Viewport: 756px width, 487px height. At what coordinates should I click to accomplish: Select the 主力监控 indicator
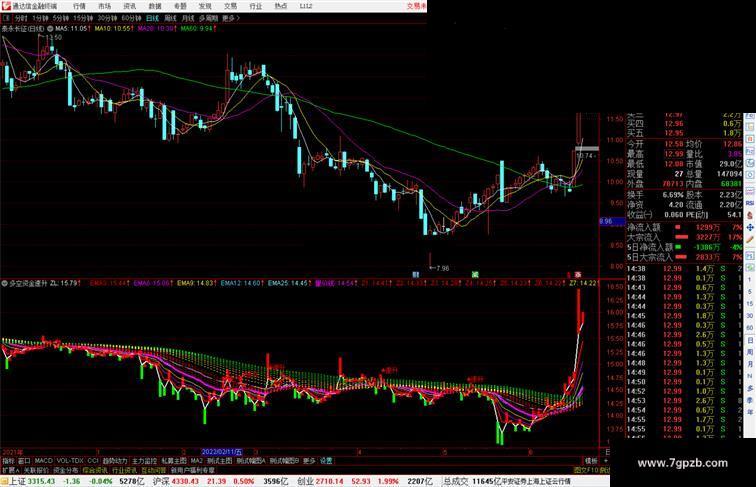[144, 461]
